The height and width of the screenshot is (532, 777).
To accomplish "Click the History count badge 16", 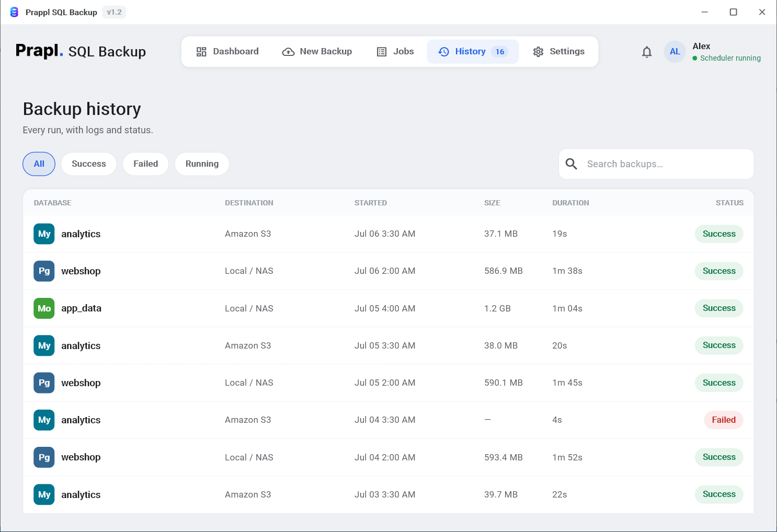I will click(x=500, y=51).
